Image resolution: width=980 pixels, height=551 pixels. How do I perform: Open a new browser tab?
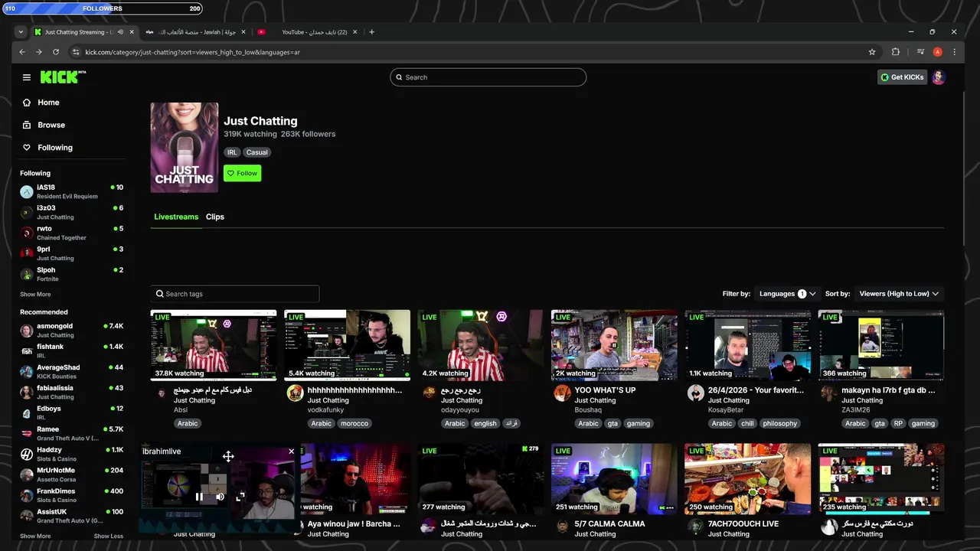[372, 32]
